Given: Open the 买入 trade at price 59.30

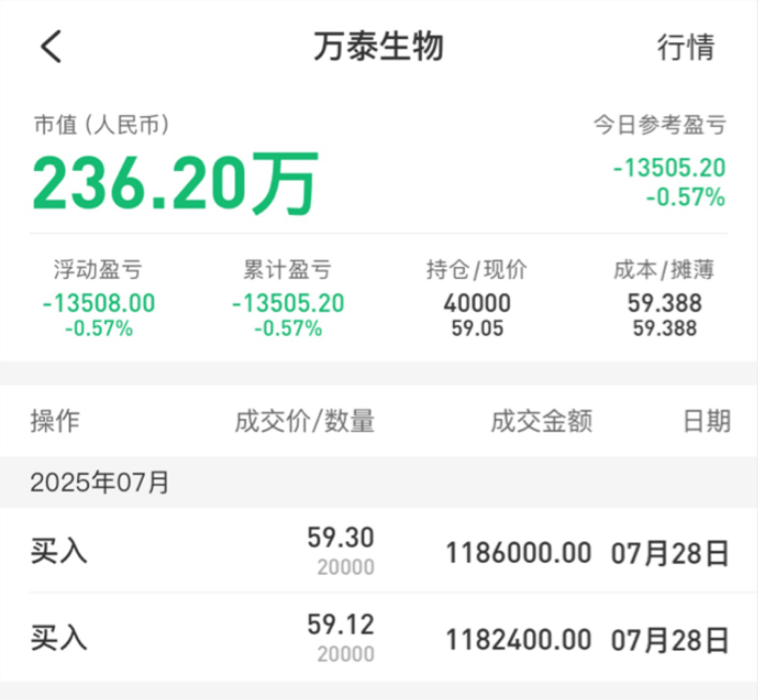Looking at the screenshot, I should click(x=379, y=551).
